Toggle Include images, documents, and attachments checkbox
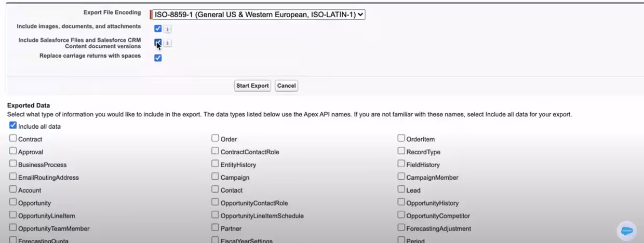 [158, 29]
